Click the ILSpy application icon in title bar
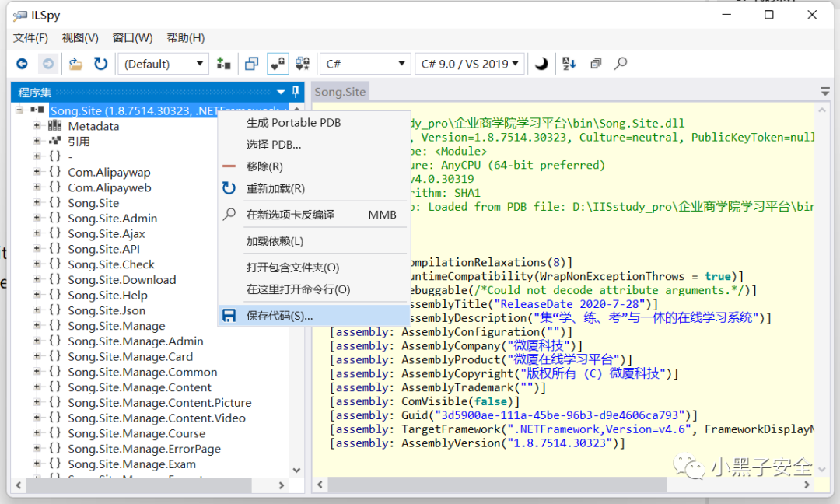The image size is (840, 504). coord(20,16)
